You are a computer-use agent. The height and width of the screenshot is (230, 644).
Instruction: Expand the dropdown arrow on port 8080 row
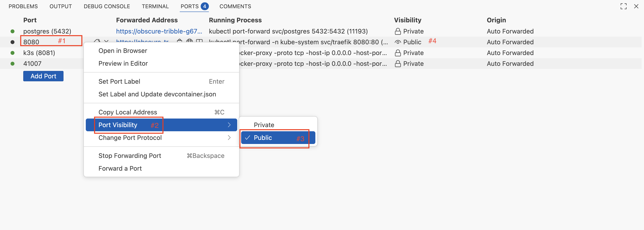tap(106, 41)
